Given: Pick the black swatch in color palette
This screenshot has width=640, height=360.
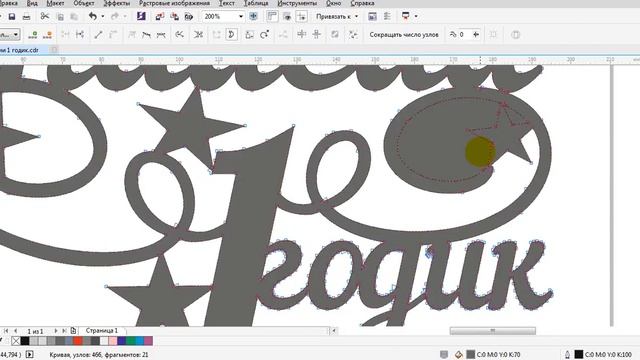Looking at the screenshot, I should point(25,341).
